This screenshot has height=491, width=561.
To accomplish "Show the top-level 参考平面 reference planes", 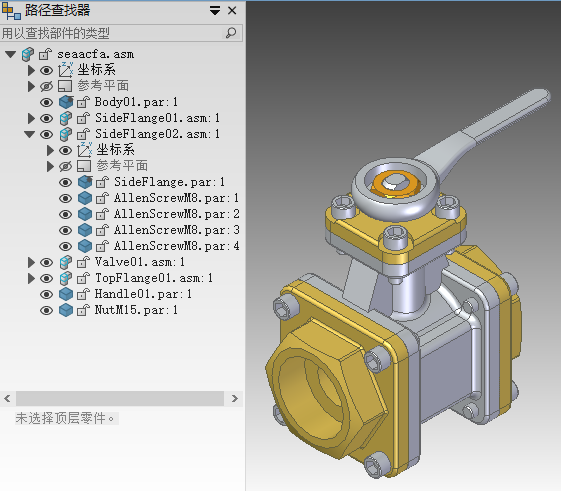I will click(x=46, y=86).
